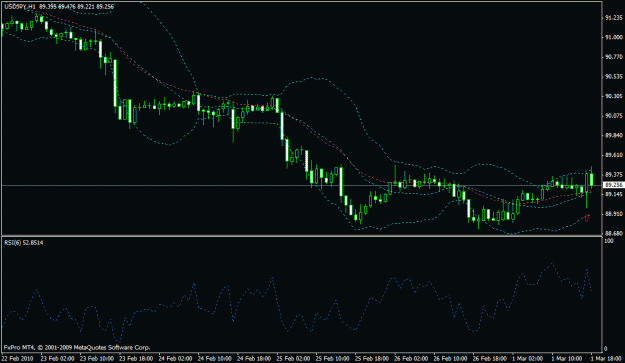The image size is (625, 363).
Task: Click the 26 Feb 02:00 time label
Action: point(411,358)
